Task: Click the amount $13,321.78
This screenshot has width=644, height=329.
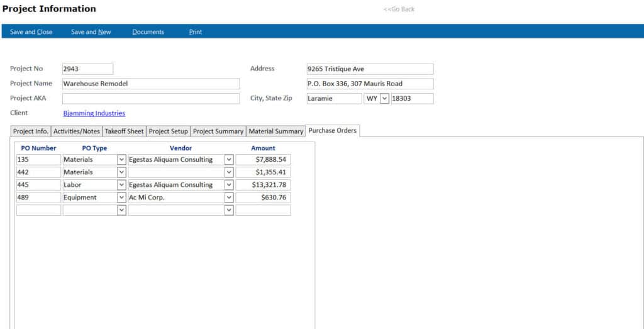Action: (x=264, y=185)
